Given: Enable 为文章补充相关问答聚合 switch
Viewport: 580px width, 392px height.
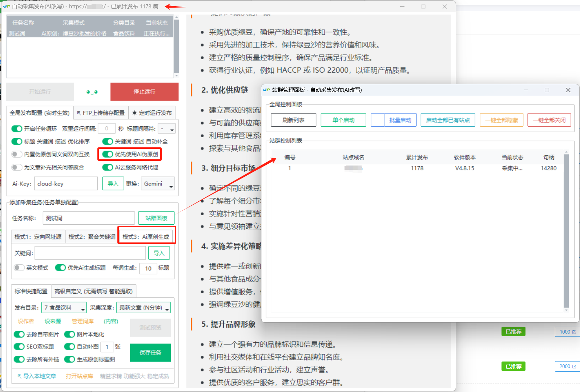Looking at the screenshot, I should (x=17, y=167).
